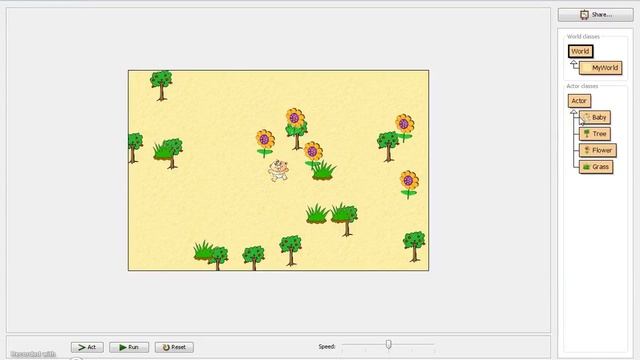Click the tree nearest the world's top edge

tap(161, 85)
